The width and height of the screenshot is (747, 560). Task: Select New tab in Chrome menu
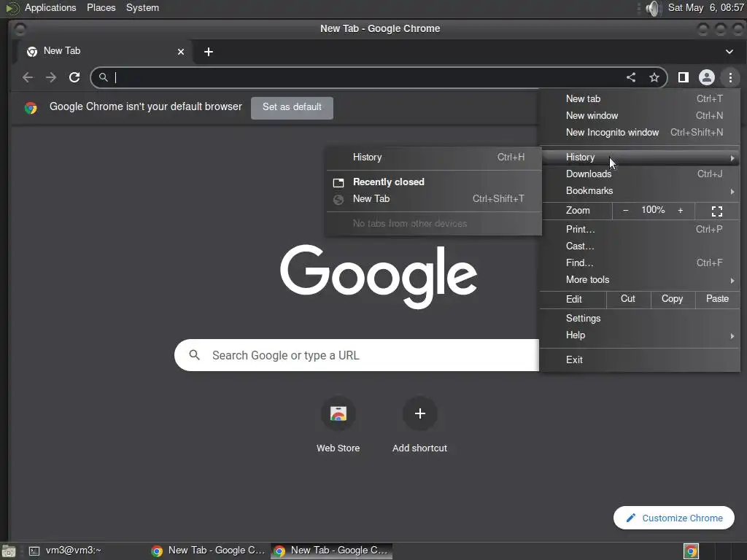(x=640, y=98)
